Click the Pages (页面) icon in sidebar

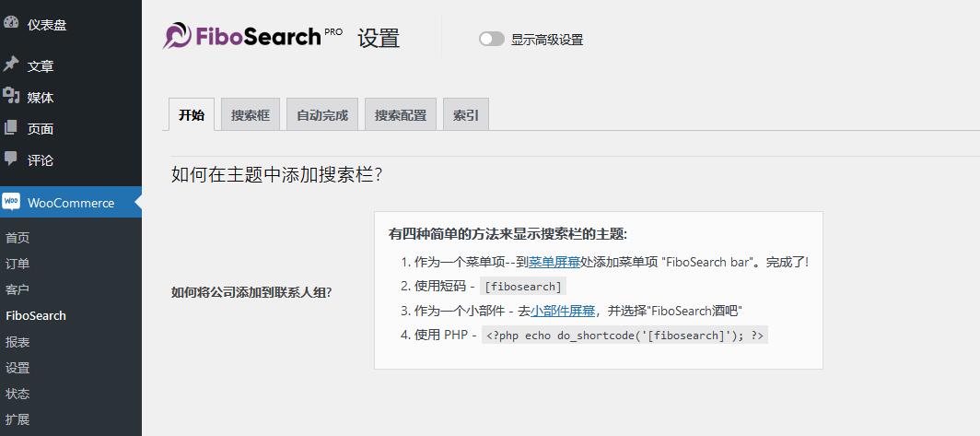pyautogui.click(x=11, y=127)
